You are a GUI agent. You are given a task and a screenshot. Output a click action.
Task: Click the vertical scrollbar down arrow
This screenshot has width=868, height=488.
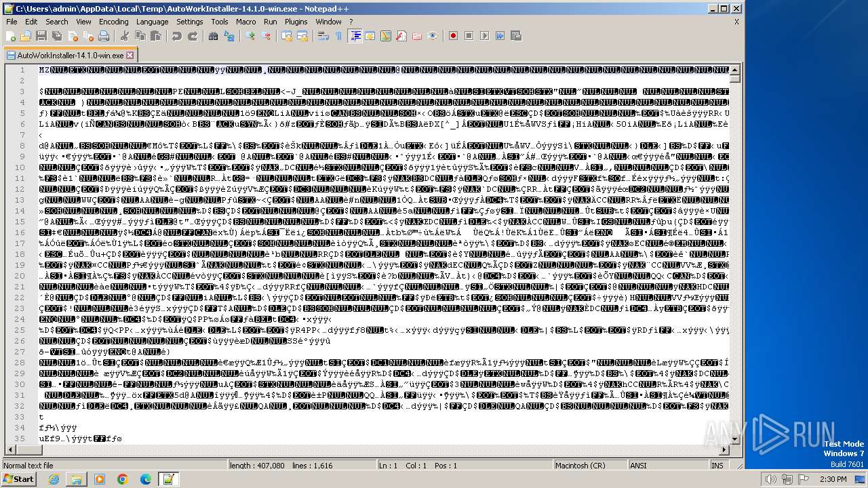coord(734,441)
